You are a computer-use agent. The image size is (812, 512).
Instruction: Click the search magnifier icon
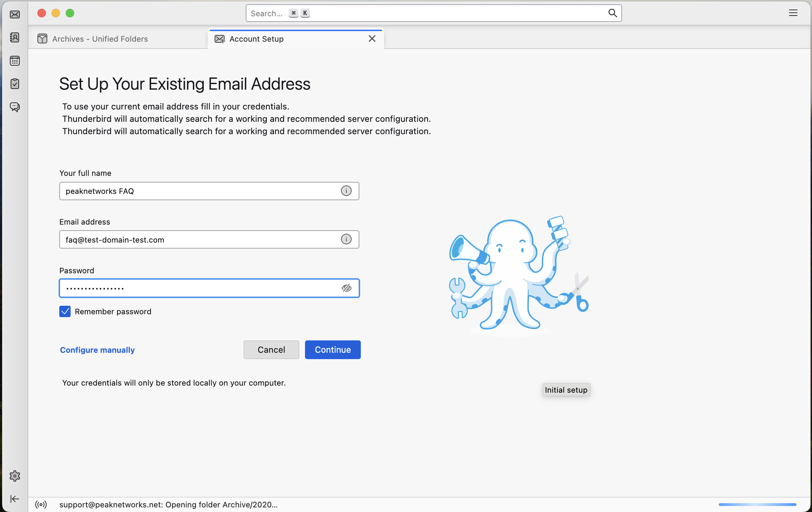pos(612,13)
